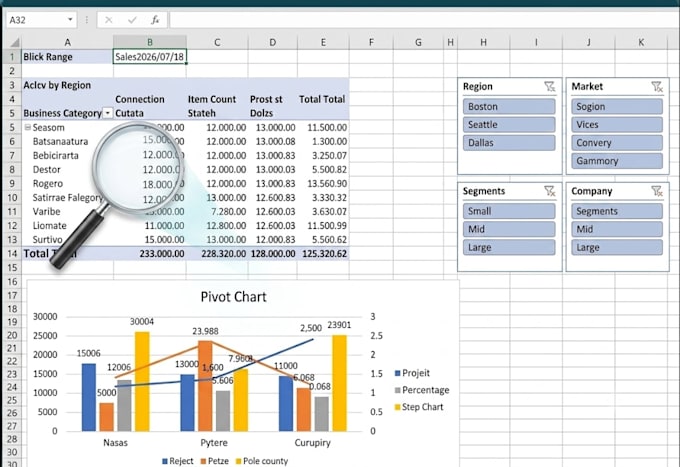Viewport: 680px width, 467px height.
Task: Select the Rogero row label
Action: [x=48, y=184]
